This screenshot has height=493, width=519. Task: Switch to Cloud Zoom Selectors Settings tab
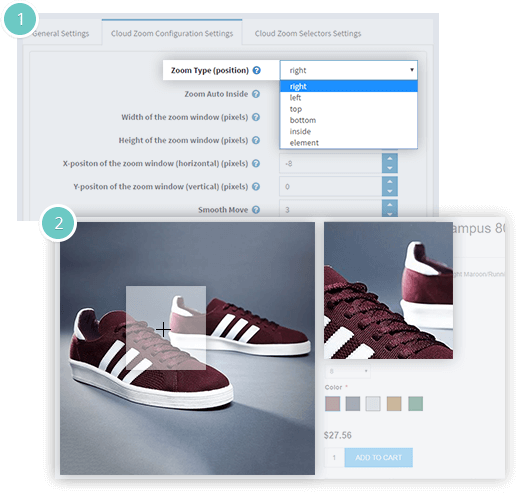(x=308, y=33)
